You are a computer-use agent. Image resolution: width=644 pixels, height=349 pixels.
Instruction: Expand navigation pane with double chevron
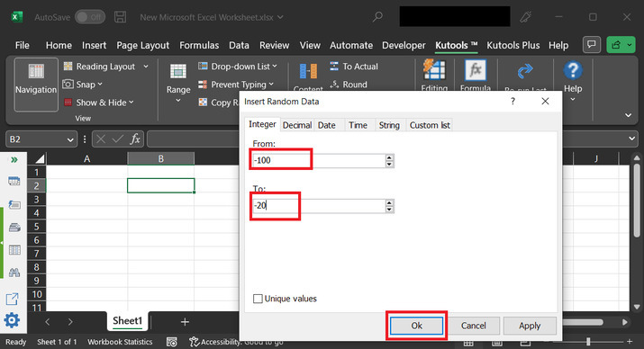14,159
